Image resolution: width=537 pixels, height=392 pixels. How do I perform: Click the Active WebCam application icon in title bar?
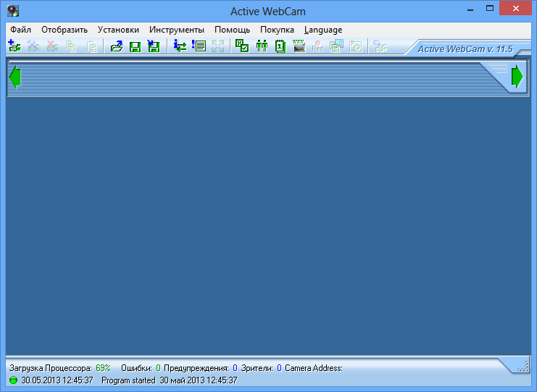coord(13,11)
